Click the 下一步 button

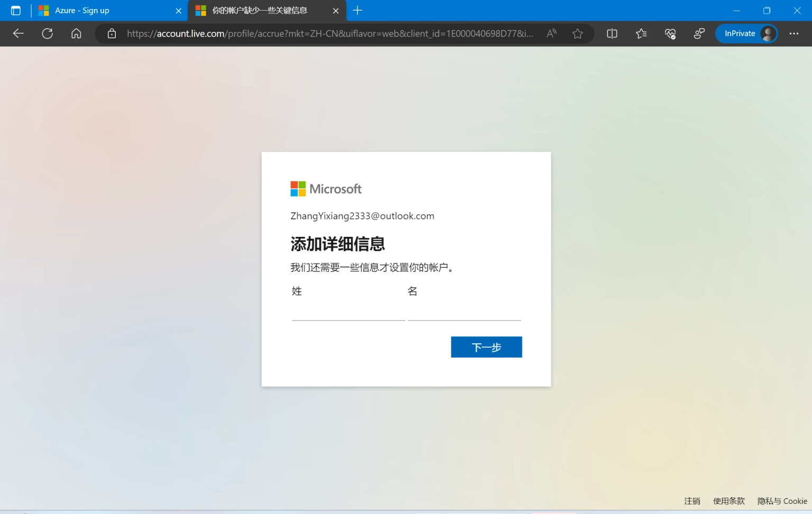click(x=486, y=347)
